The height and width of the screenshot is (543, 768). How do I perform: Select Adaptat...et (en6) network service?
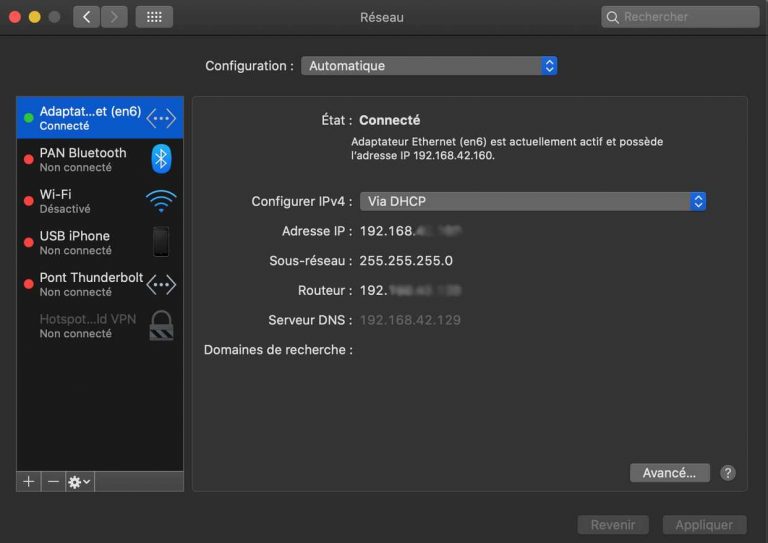100,118
